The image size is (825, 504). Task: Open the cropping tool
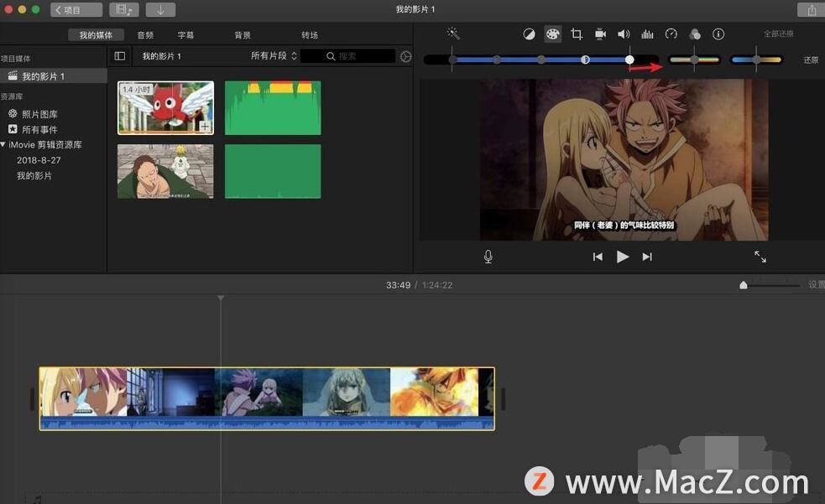tap(576, 34)
